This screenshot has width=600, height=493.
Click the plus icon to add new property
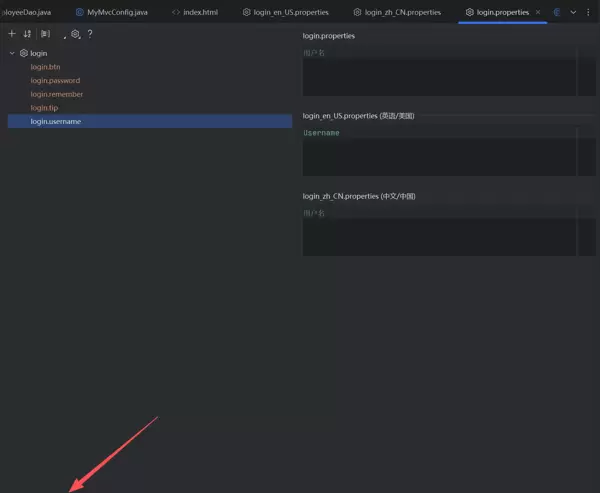pyautogui.click(x=12, y=34)
